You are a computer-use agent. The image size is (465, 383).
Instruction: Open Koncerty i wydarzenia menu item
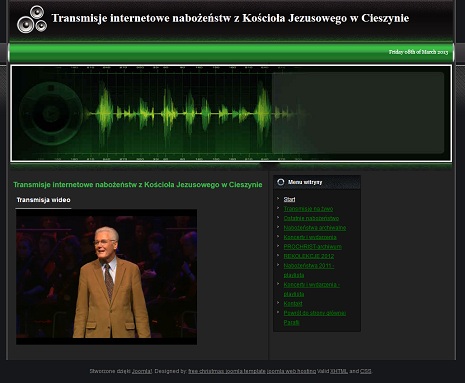click(x=310, y=237)
